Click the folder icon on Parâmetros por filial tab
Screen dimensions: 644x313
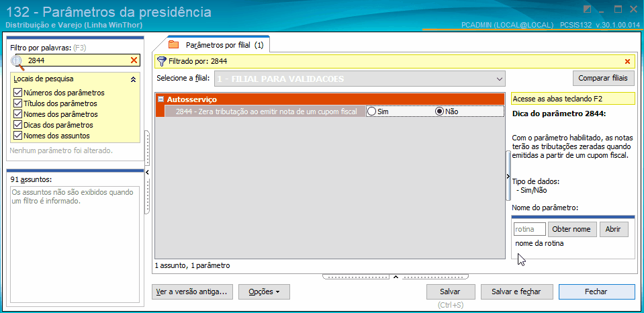pos(174,45)
